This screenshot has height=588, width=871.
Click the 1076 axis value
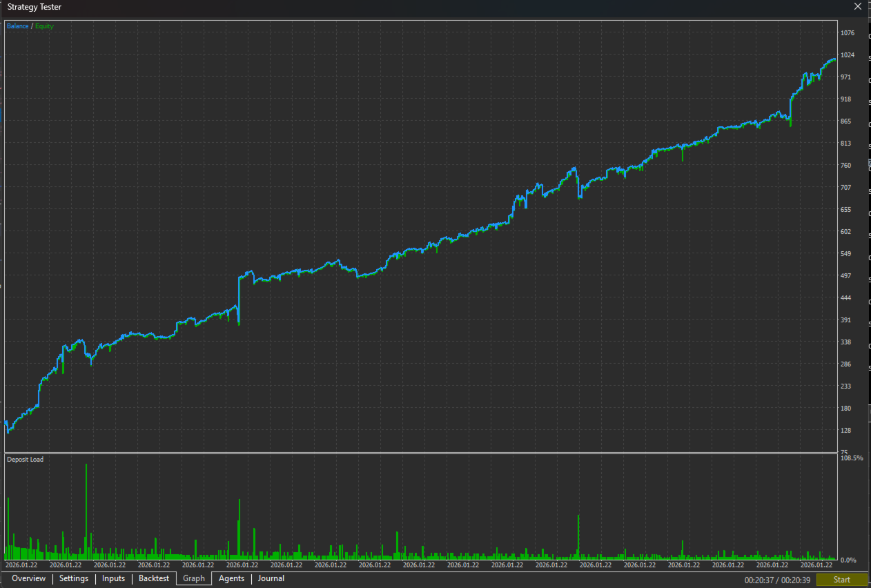pos(848,33)
